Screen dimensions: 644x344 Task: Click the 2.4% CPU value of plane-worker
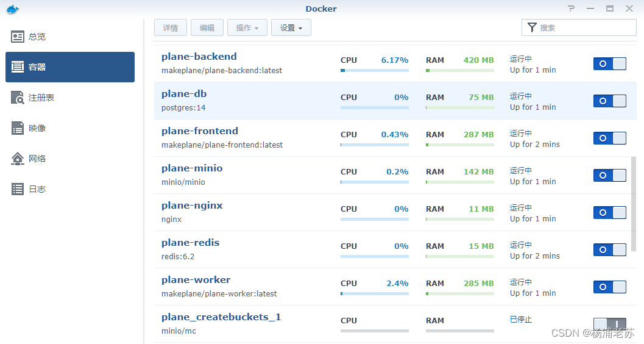point(397,283)
